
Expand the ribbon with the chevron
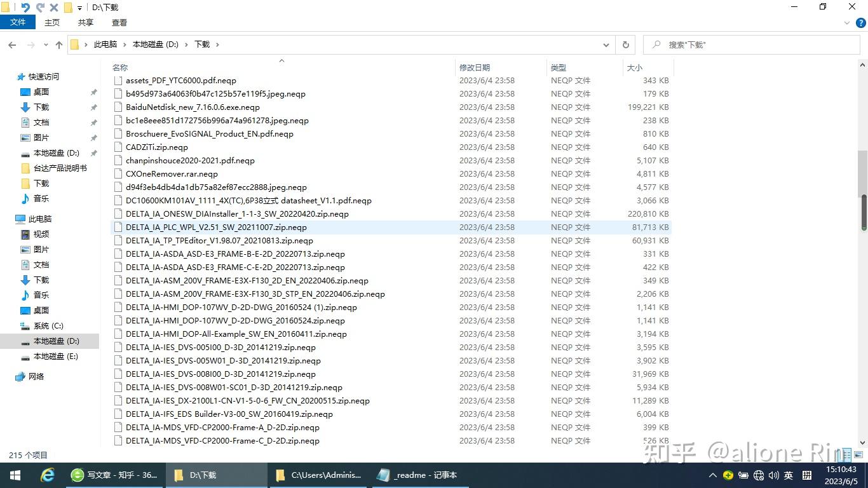point(847,22)
